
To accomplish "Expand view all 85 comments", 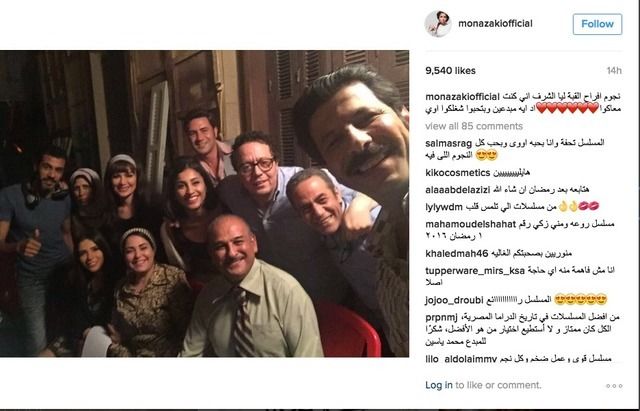I will point(474,126).
